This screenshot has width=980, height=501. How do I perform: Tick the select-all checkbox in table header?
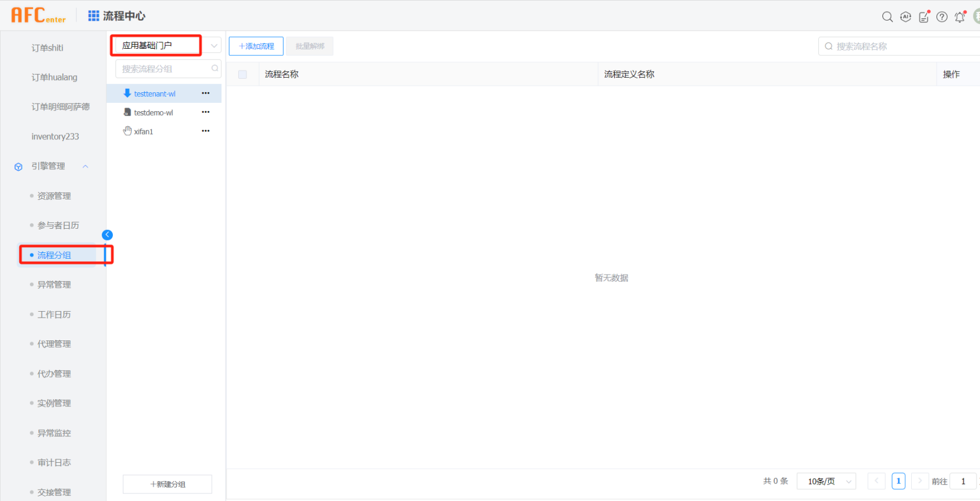[x=242, y=75]
